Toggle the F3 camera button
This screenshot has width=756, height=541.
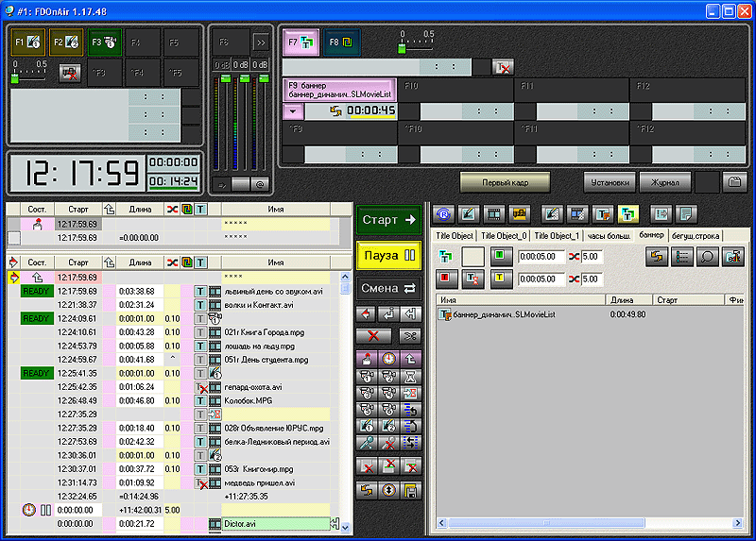pos(105,42)
